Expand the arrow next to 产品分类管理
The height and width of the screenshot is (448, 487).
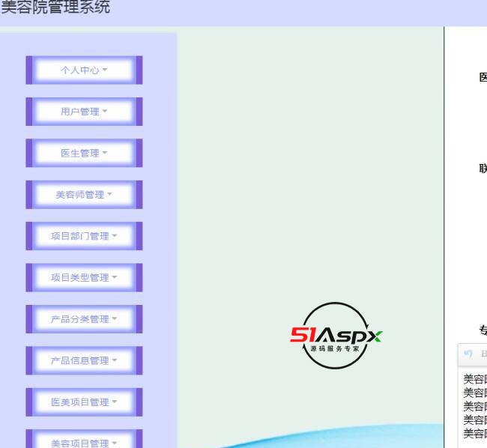tap(115, 318)
